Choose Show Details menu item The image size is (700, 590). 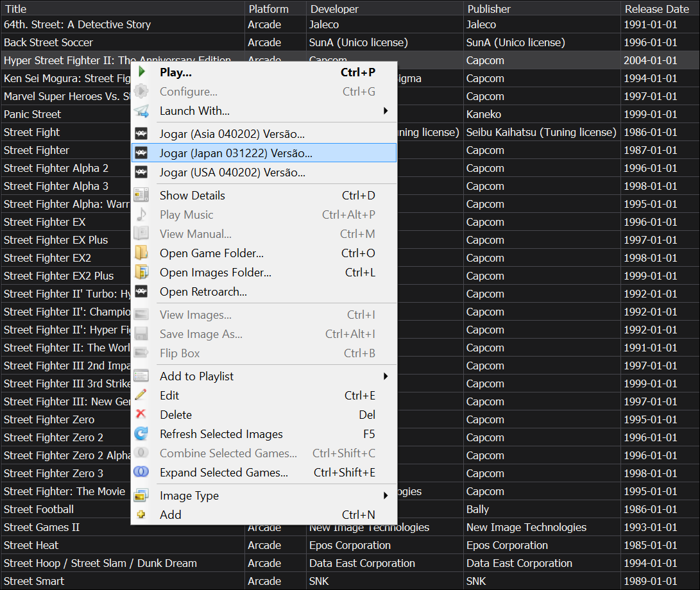(x=264, y=195)
